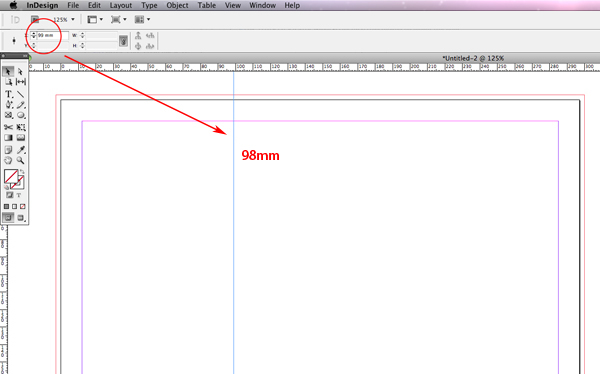
Task: Activate the Line tool
Action: coord(20,94)
